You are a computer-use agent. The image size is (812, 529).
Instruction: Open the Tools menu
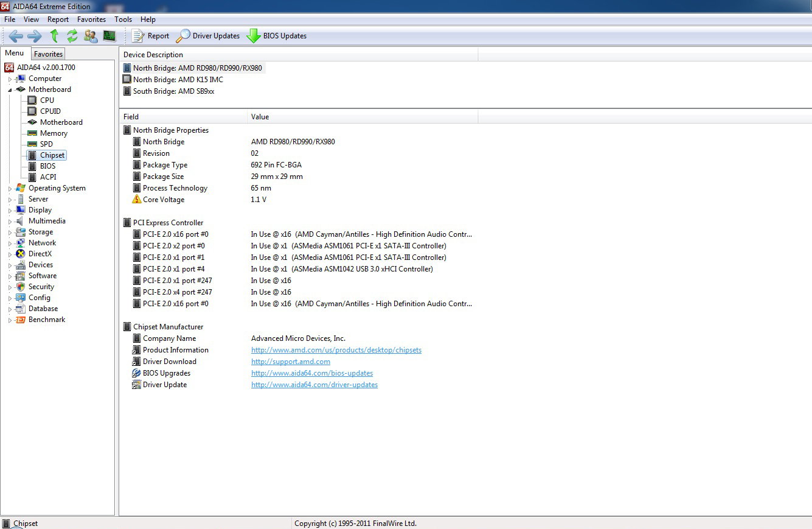coord(123,19)
